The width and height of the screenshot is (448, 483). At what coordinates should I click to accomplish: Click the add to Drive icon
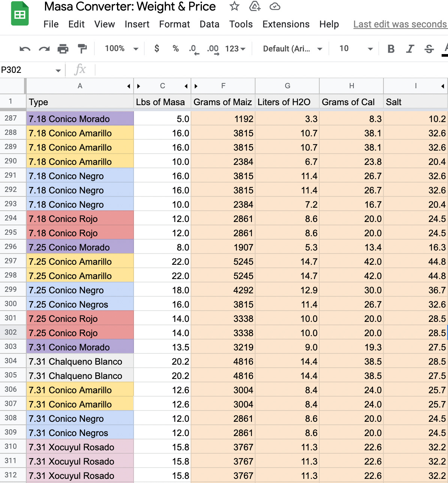click(x=255, y=6)
